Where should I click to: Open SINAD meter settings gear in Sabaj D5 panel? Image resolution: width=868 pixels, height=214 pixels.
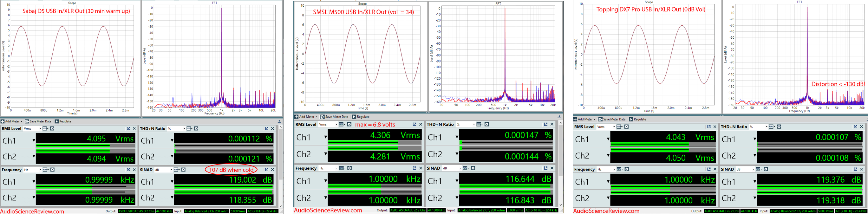(183, 170)
